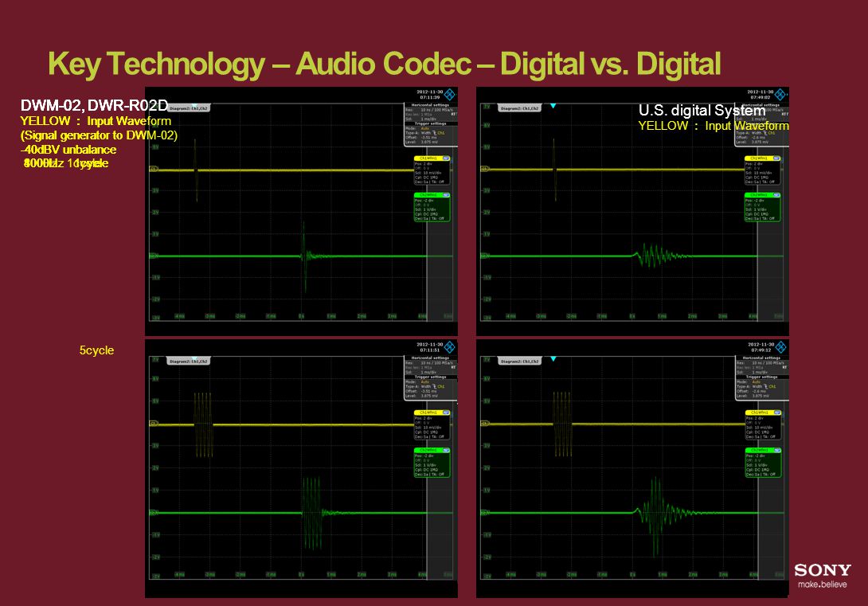This screenshot has width=868, height=606.
Task: Open the Diagram2: Ch1,Ch2 tab on the 07:11:51 scope
Action: click(x=188, y=362)
